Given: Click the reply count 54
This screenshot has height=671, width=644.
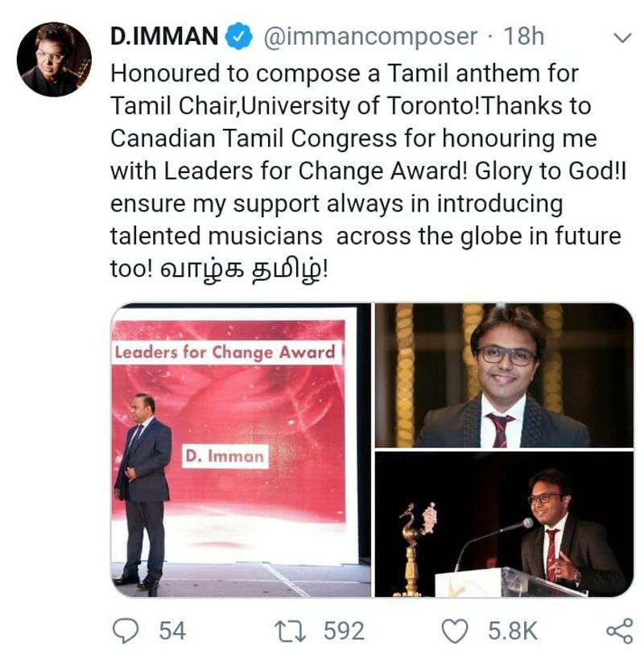Looking at the screenshot, I should [172, 631].
